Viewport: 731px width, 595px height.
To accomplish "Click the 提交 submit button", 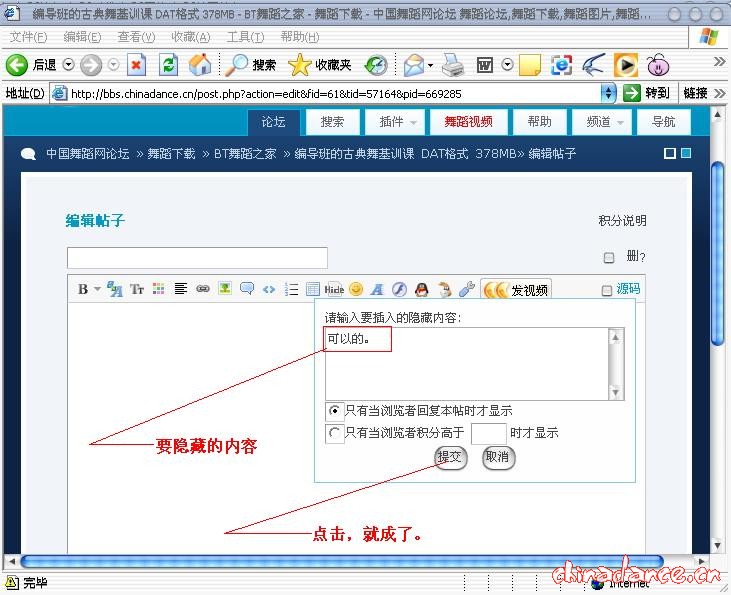I will point(450,457).
